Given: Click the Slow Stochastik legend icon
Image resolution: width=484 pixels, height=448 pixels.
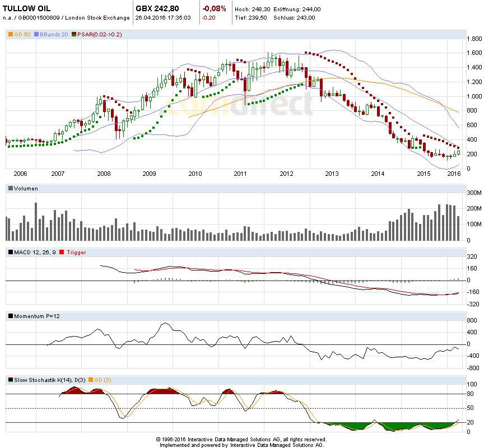Looking at the screenshot, I should click(x=10, y=380).
